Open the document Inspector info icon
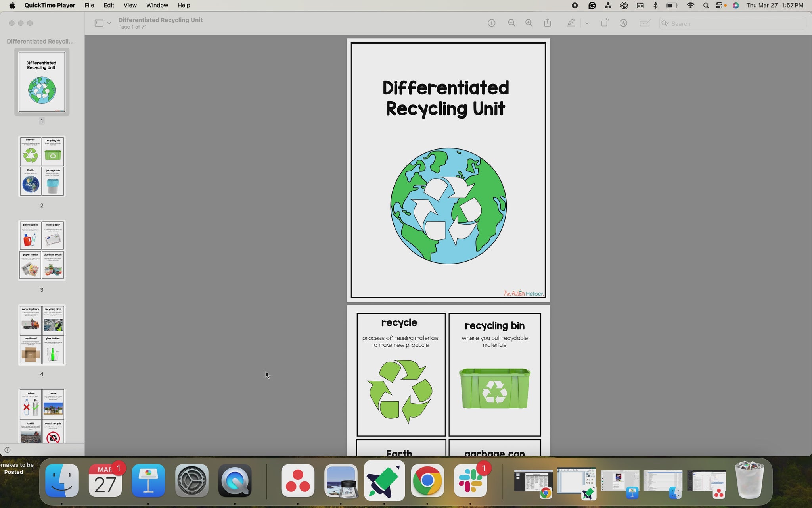The width and height of the screenshot is (812, 508). click(491, 23)
